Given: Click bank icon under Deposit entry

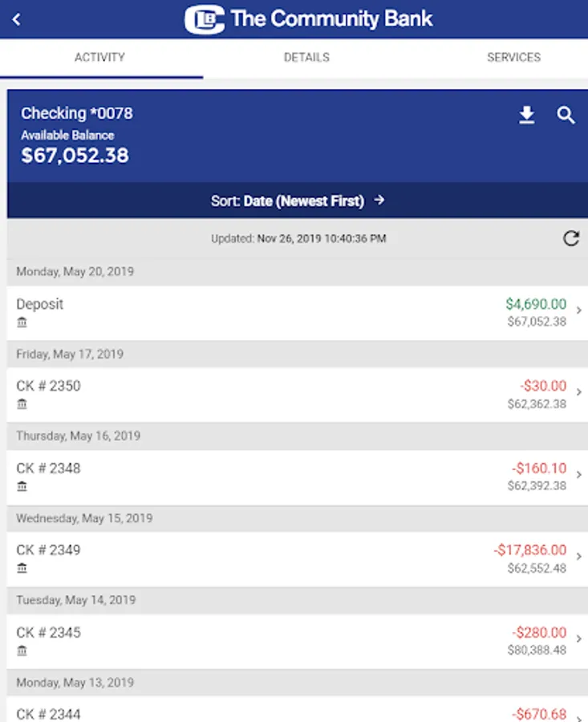Looking at the screenshot, I should click(22, 322).
